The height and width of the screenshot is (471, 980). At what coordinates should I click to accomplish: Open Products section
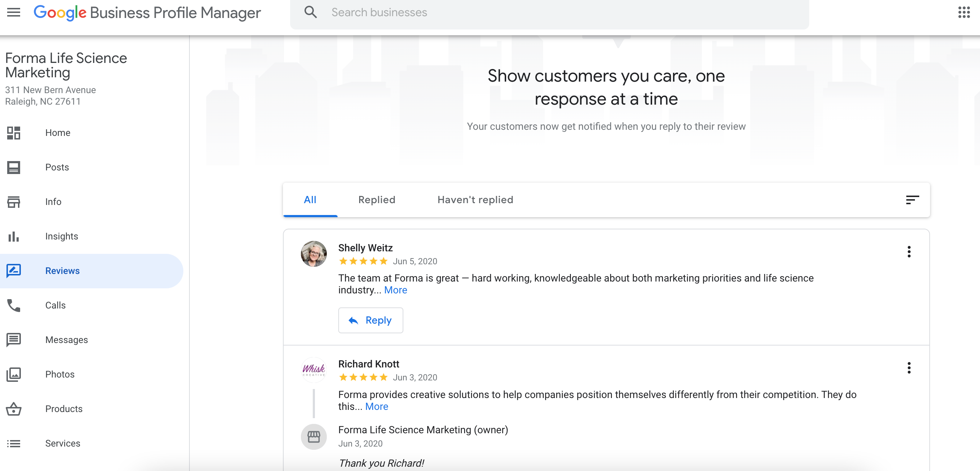pos(64,409)
